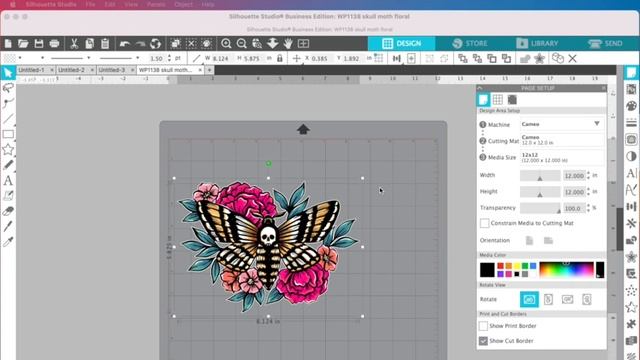
Task: Pick the Eyedropper tool
Action: pos(8,242)
